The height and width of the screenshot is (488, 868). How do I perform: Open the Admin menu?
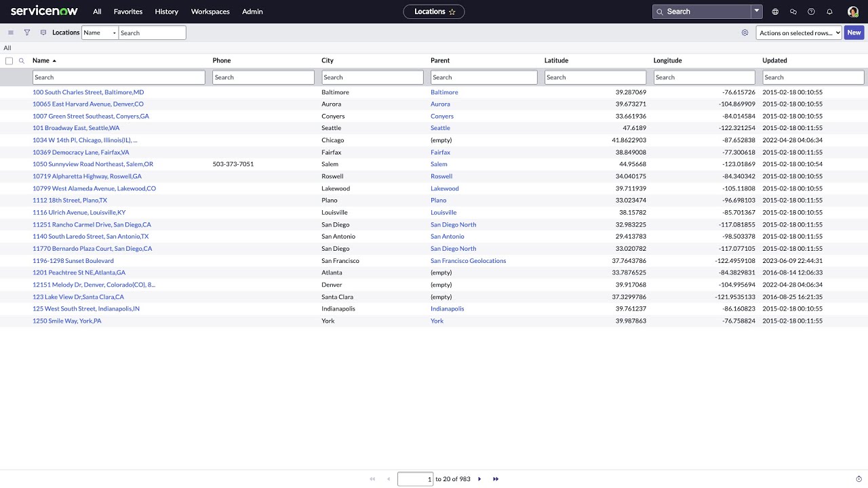point(252,12)
